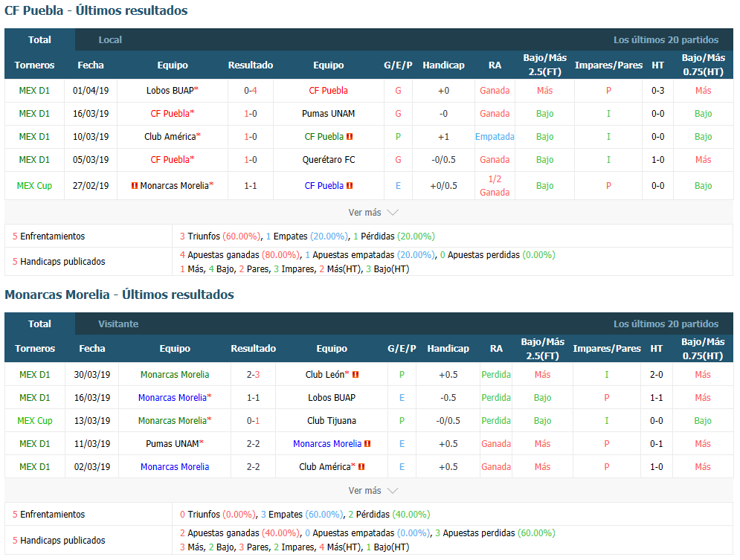
Task: Click the 'Empatada' RA cell
Action: click(x=495, y=137)
